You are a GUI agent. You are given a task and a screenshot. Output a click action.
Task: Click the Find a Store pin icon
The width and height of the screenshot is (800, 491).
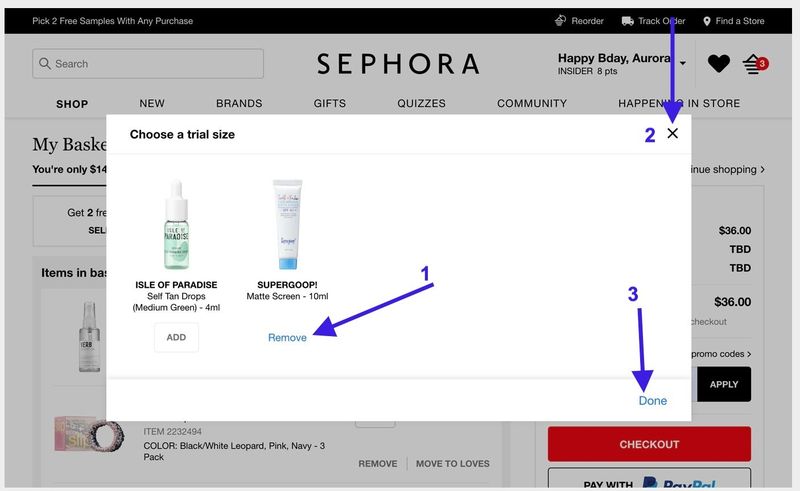[x=707, y=21]
